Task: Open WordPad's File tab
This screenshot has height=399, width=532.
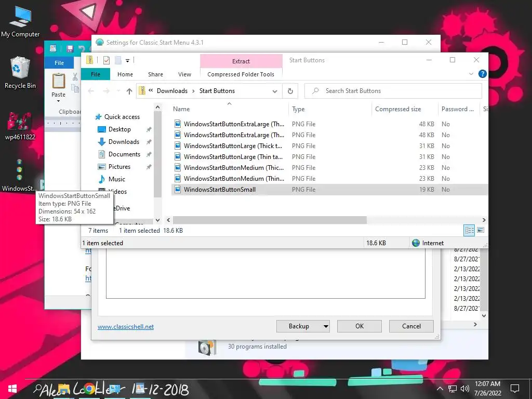Action: click(59, 63)
